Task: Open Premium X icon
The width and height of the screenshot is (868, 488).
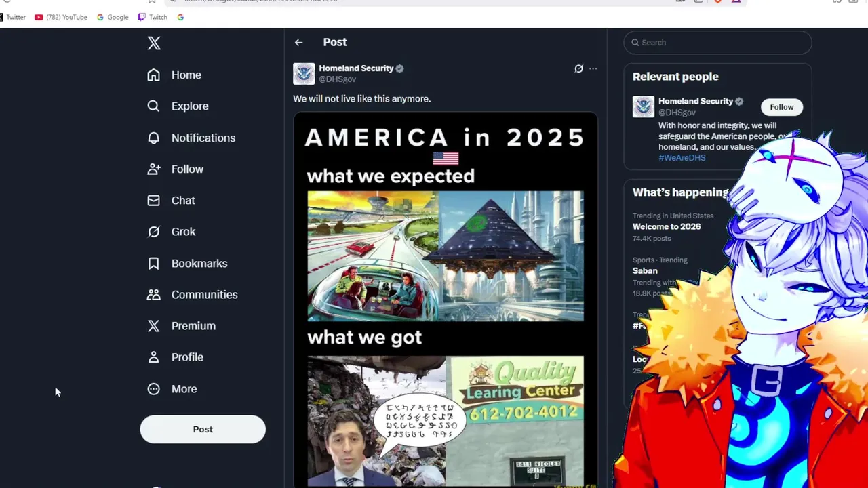Action: pyautogui.click(x=154, y=326)
